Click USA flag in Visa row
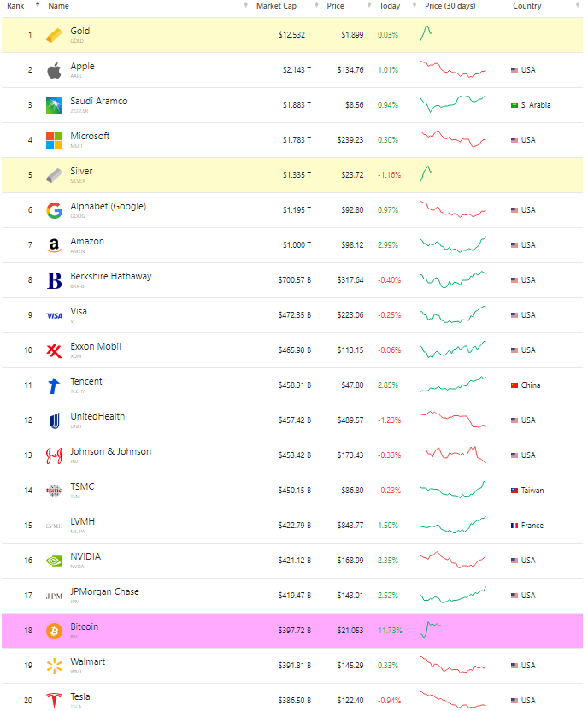This screenshot has width=588, height=711. [514, 315]
